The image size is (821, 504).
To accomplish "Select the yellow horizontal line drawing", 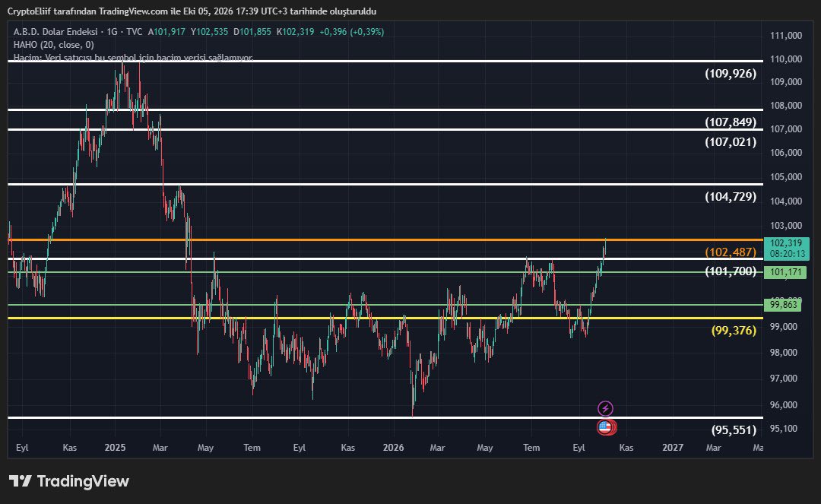I will point(385,319).
